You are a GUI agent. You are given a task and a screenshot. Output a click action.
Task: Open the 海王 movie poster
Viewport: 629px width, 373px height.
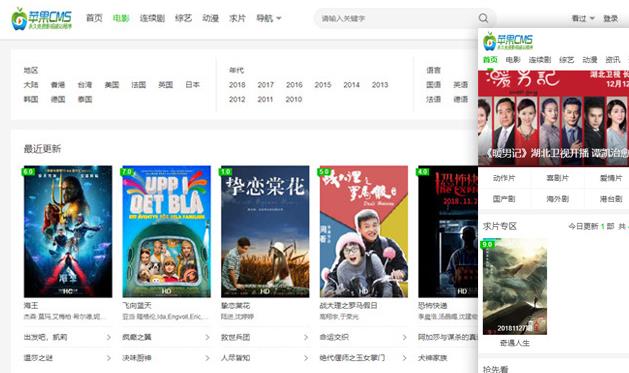coord(68,231)
